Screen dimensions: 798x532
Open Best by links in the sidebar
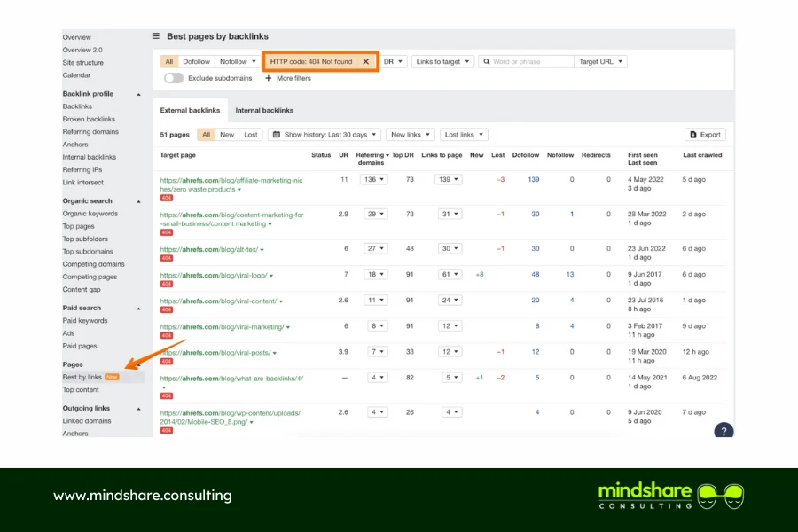point(82,377)
